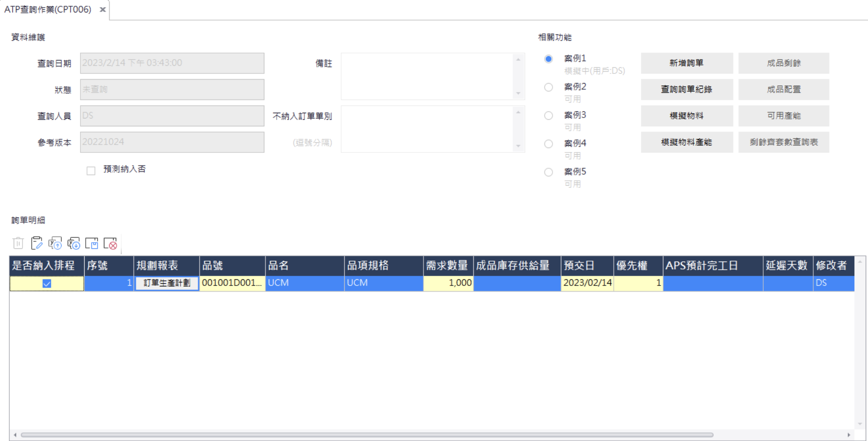Select the 案例2 radio button
The height and width of the screenshot is (441, 868).
pos(548,87)
